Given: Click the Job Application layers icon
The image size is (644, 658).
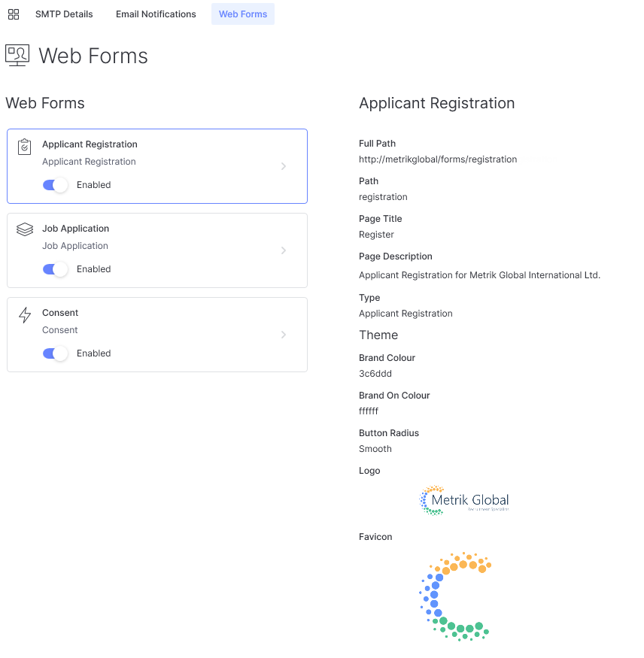Looking at the screenshot, I should [x=25, y=229].
